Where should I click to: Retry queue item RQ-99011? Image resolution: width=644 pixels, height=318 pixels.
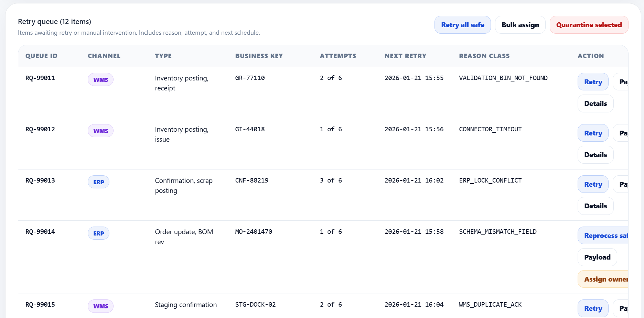point(593,82)
